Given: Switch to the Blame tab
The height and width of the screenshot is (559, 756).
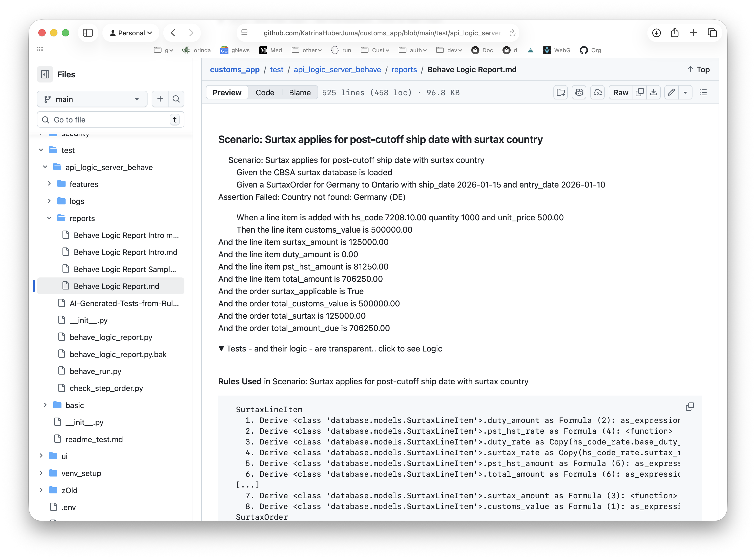Looking at the screenshot, I should coord(300,92).
